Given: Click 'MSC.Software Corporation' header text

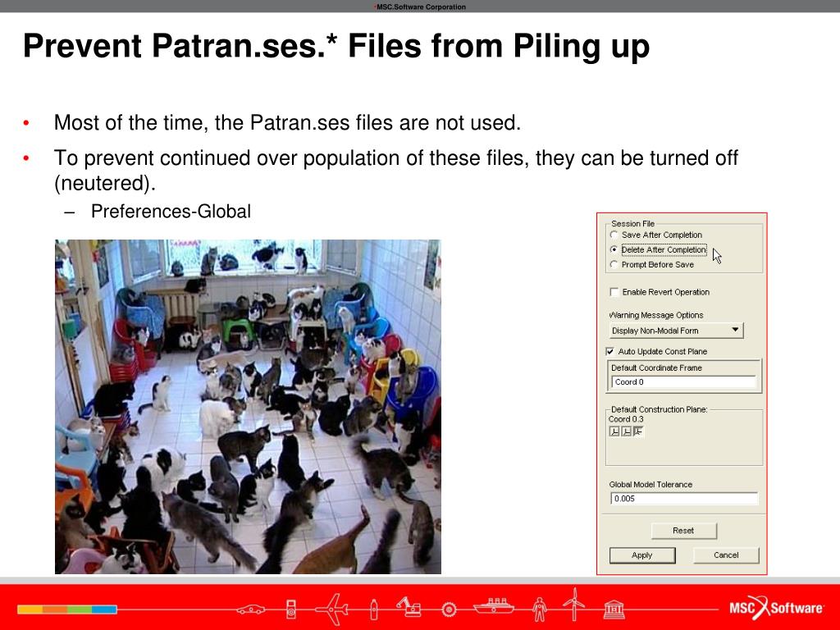Looking at the screenshot, I should coord(421,7).
